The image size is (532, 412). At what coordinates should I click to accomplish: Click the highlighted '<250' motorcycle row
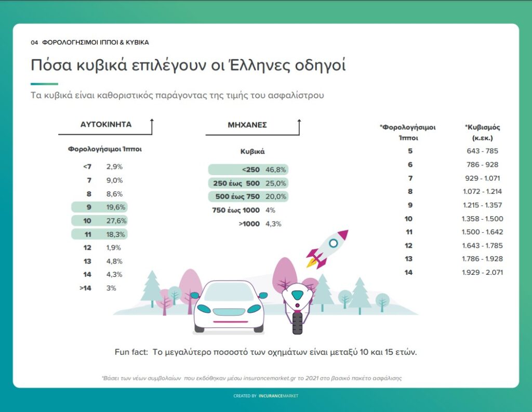point(248,170)
